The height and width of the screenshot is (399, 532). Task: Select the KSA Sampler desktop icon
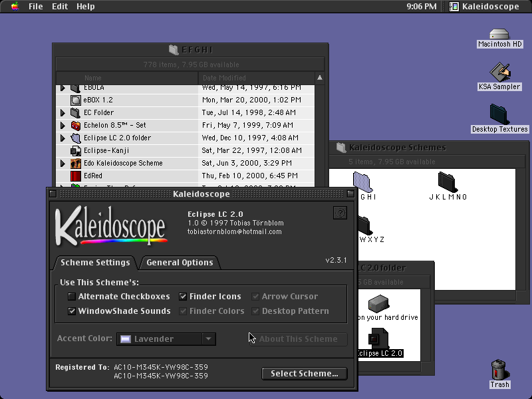499,72
